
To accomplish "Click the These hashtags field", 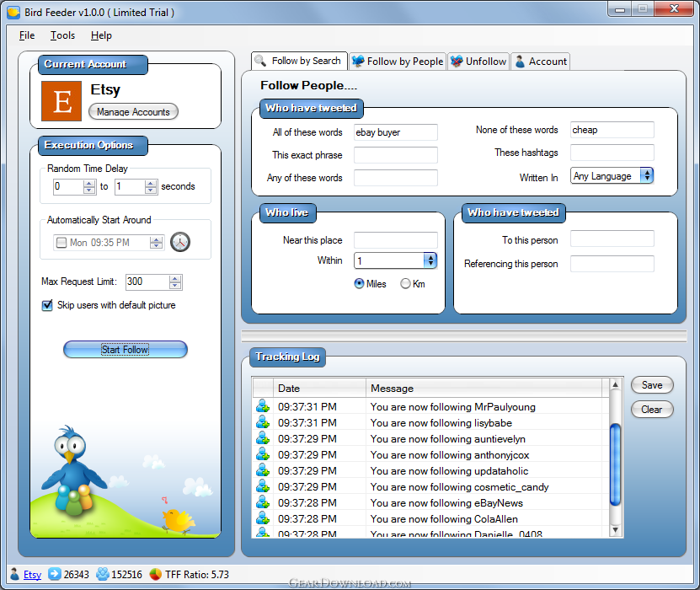I will pos(612,153).
